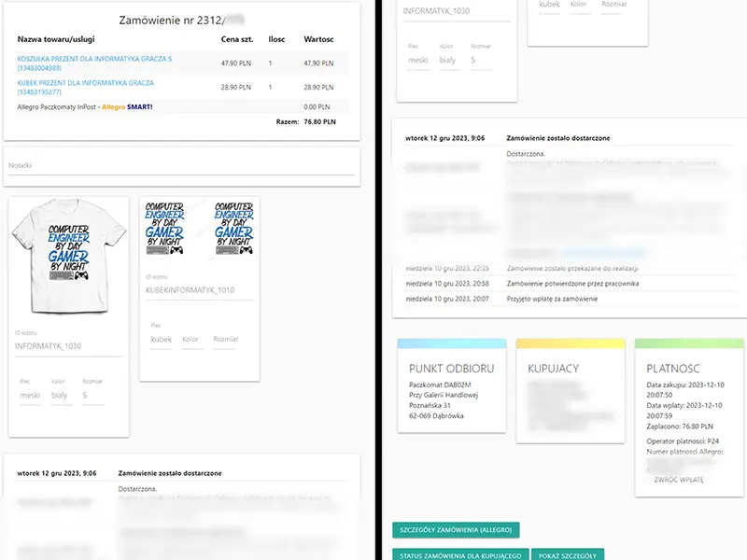Viewport: 747px width, 560px height.
Task: Click 'Zaplacono: 76.80 PLN' in payment card
Action: (680, 427)
